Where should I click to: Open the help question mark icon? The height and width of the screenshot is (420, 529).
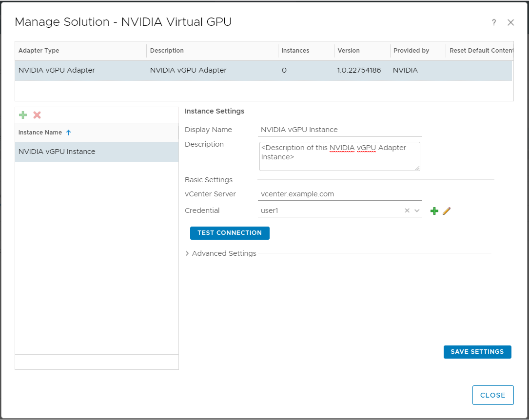pos(494,22)
